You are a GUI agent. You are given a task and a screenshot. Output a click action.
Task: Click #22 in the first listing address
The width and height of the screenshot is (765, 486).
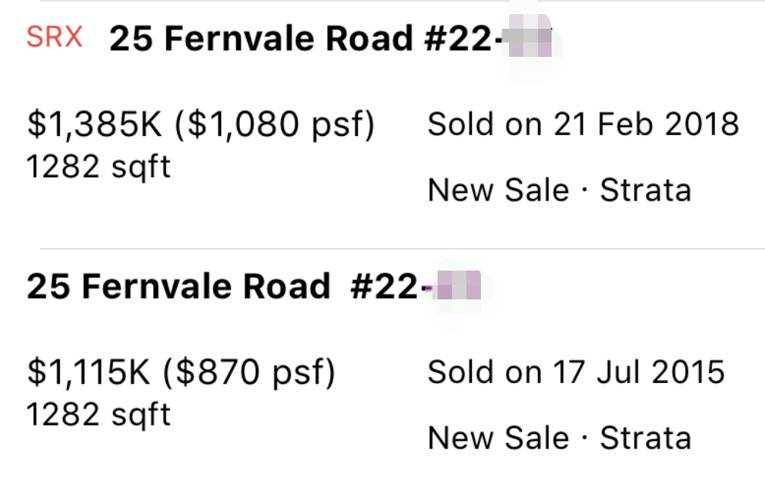pos(461,40)
